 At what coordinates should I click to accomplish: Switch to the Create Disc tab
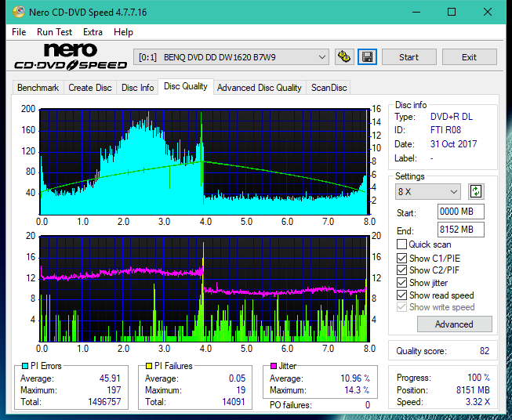click(x=90, y=88)
